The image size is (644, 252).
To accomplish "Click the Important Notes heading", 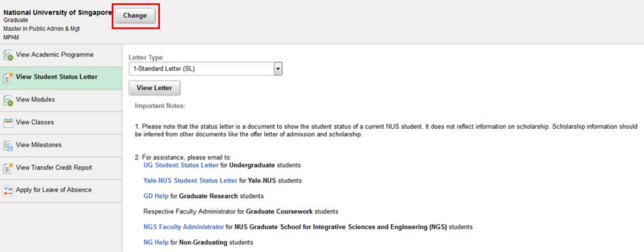I will (x=160, y=106).
